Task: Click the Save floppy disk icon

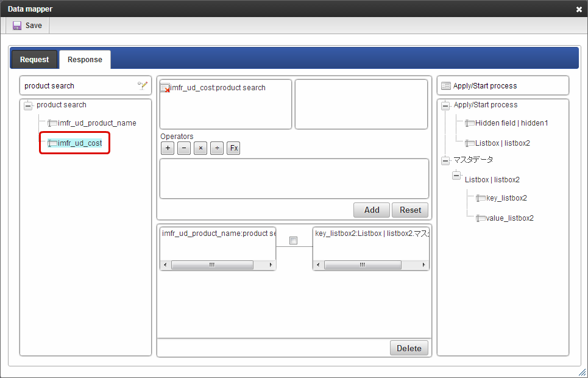Action: pyautogui.click(x=17, y=26)
